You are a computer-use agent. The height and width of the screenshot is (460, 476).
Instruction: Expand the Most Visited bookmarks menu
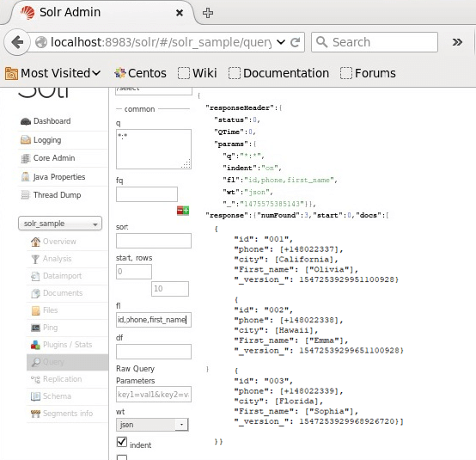point(53,73)
